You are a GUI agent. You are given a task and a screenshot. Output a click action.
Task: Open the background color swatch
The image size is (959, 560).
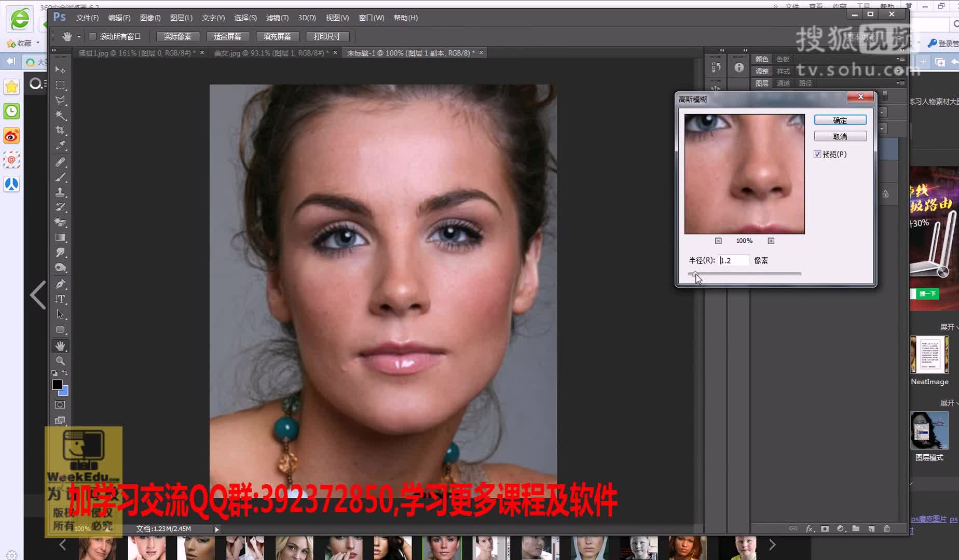click(65, 391)
